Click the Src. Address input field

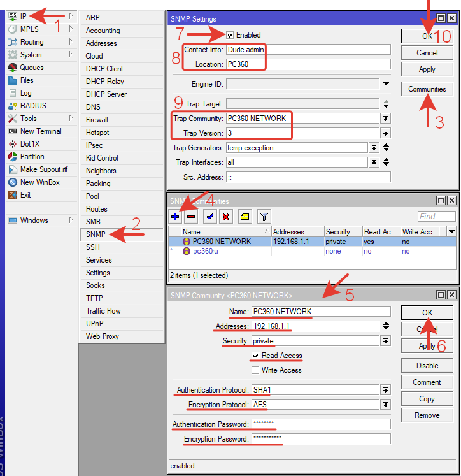pos(308,177)
